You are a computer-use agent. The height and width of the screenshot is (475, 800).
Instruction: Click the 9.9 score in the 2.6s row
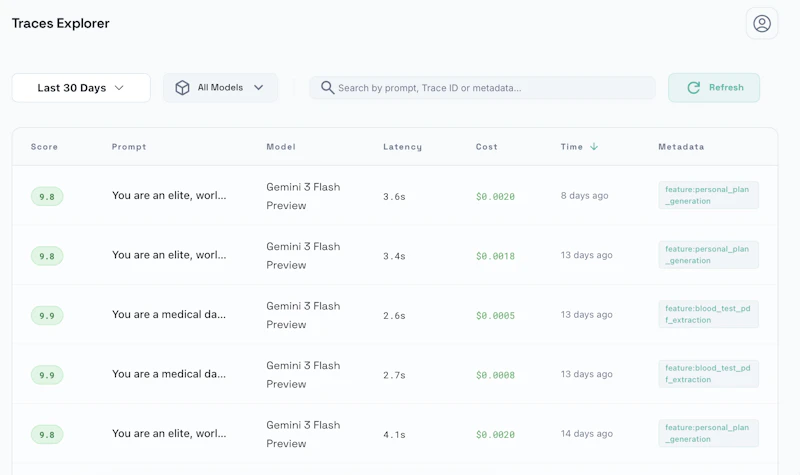coord(47,316)
